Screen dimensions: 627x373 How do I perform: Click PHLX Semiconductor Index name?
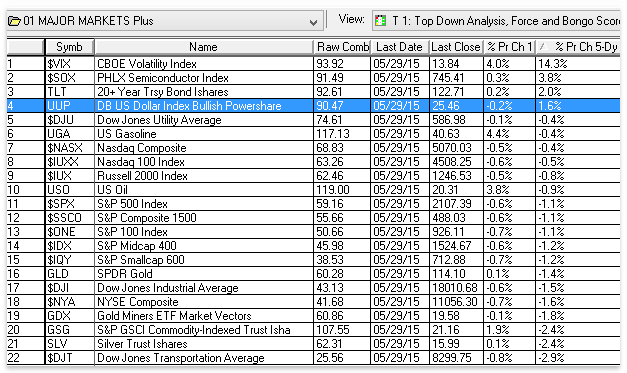[204, 78]
